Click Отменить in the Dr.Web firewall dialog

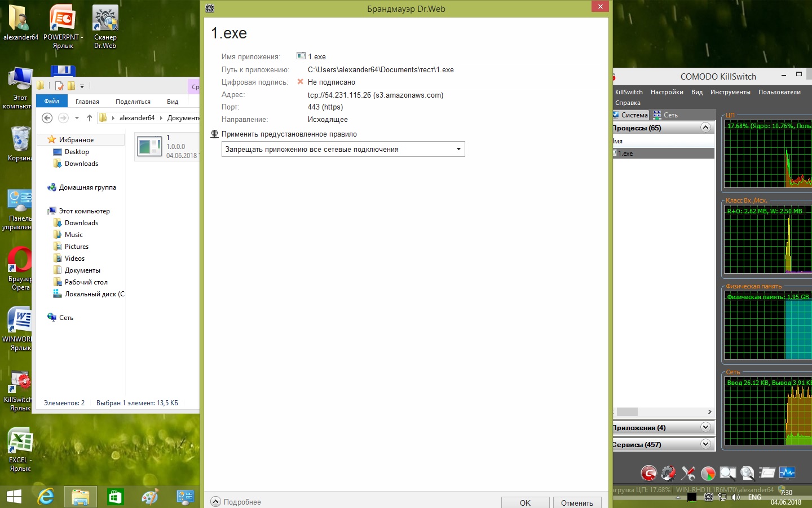577,502
